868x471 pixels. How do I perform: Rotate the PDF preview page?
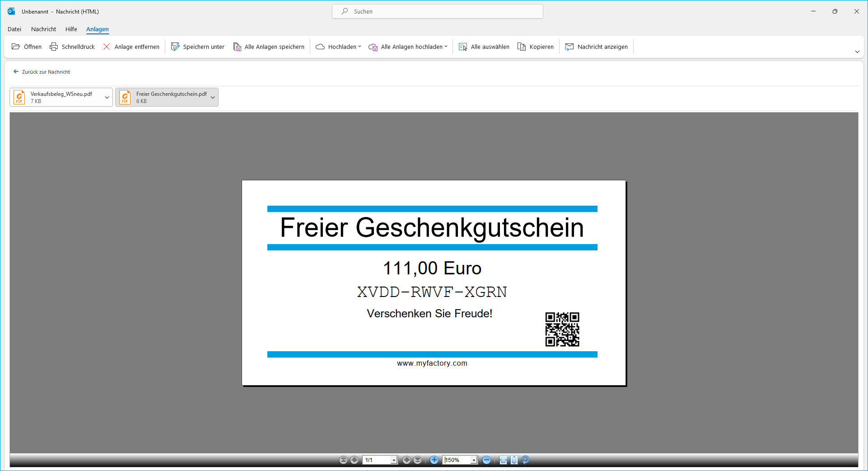click(525, 460)
